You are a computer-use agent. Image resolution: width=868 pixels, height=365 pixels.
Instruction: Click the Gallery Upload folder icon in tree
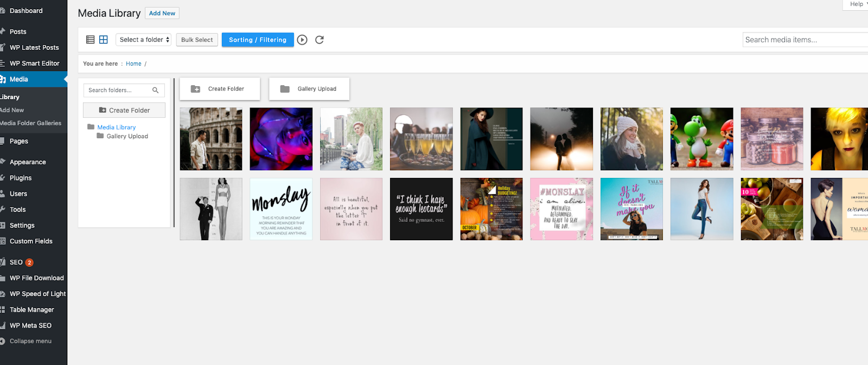tap(100, 136)
